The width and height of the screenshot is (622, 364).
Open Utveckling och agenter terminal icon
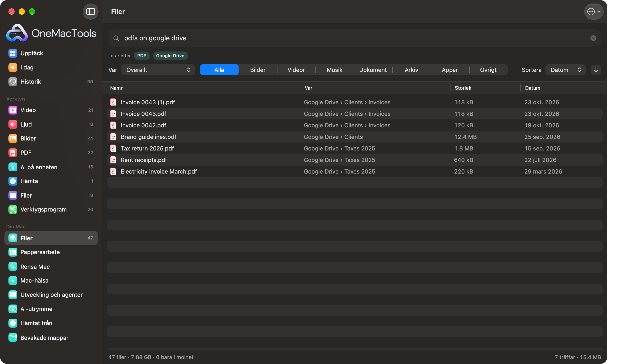13,295
